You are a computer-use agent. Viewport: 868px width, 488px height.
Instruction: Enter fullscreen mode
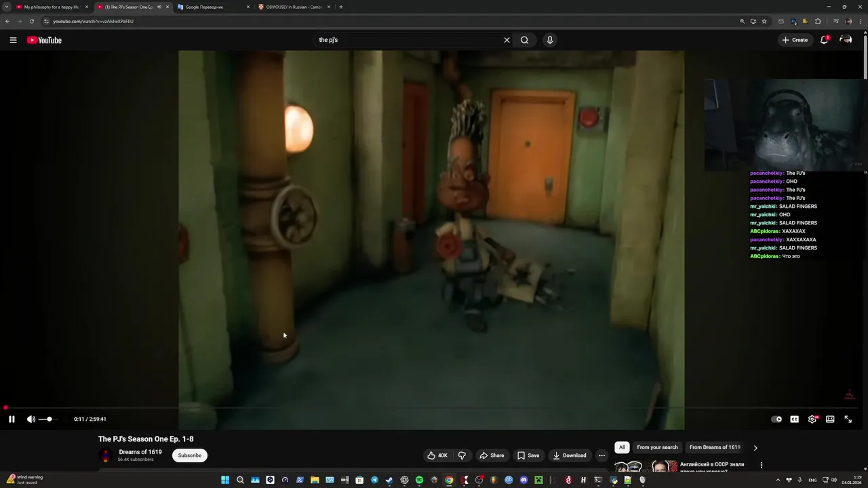tap(848, 419)
